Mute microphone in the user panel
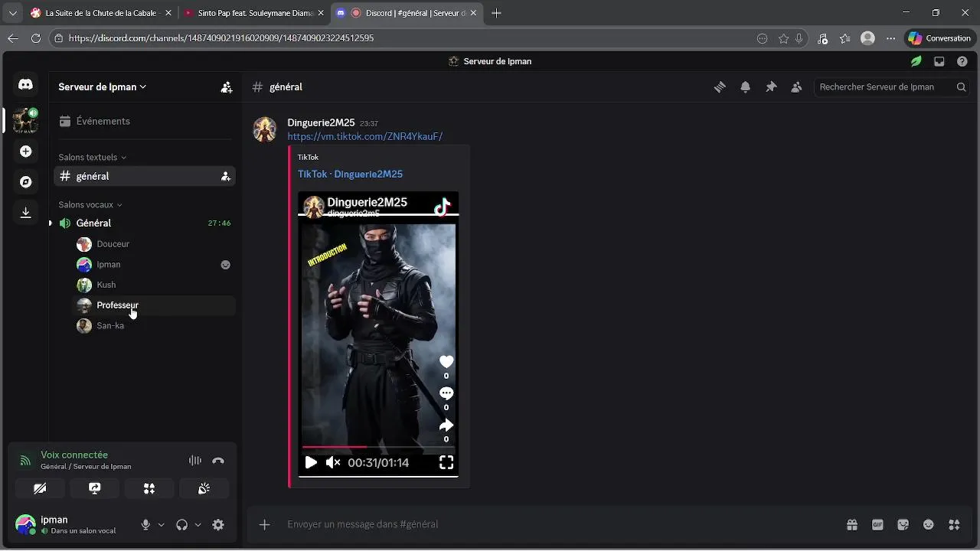Viewport: 980px width, 551px height. 145,525
